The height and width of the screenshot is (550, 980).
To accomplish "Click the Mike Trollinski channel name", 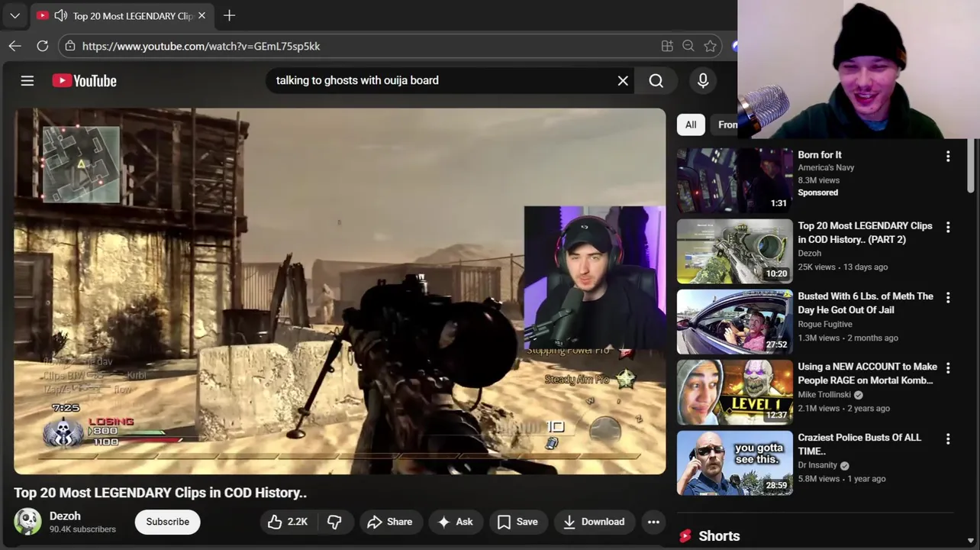I will click(824, 394).
